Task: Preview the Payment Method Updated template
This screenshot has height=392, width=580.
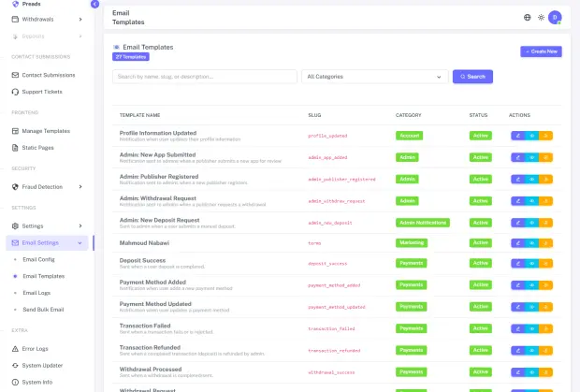Action: (532, 307)
